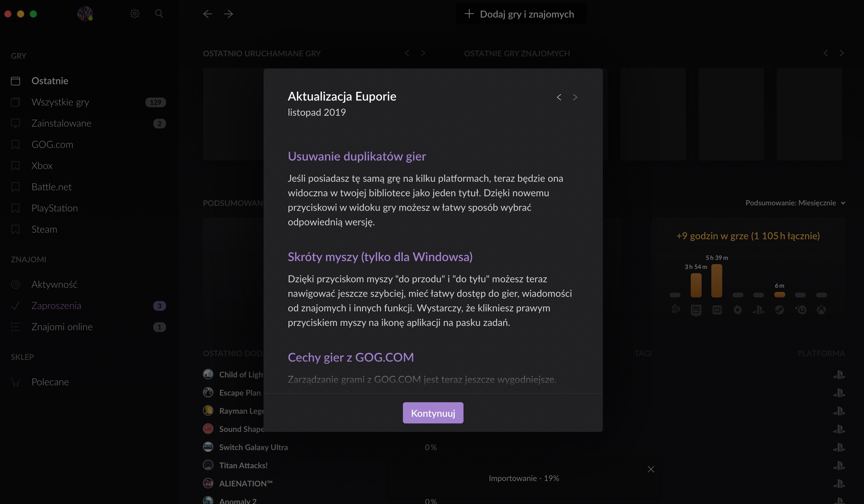Image resolution: width=864 pixels, height=504 pixels.
Task: Open Znajomi online in the sidebar
Action: click(x=88, y=327)
